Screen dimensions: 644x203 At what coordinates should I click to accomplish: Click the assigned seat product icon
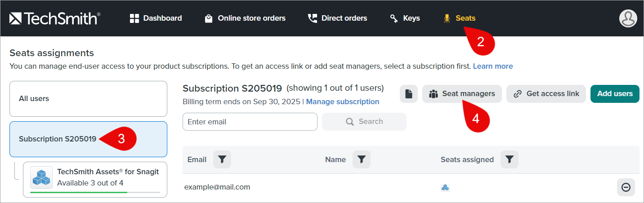(x=445, y=187)
